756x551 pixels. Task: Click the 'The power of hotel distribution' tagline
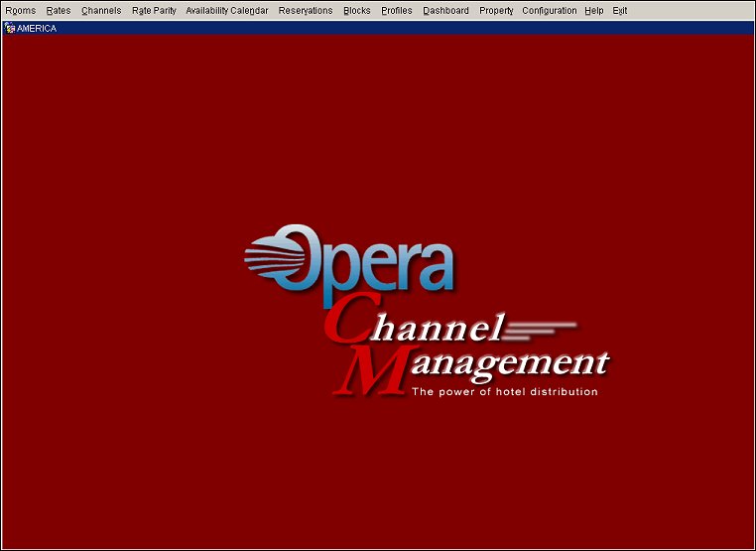pyautogui.click(x=504, y=392)
